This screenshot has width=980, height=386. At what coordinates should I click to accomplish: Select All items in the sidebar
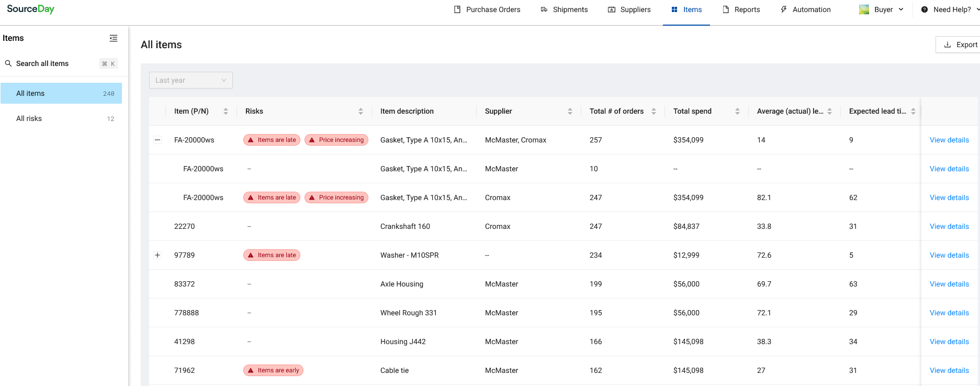(x=61, y=93)
